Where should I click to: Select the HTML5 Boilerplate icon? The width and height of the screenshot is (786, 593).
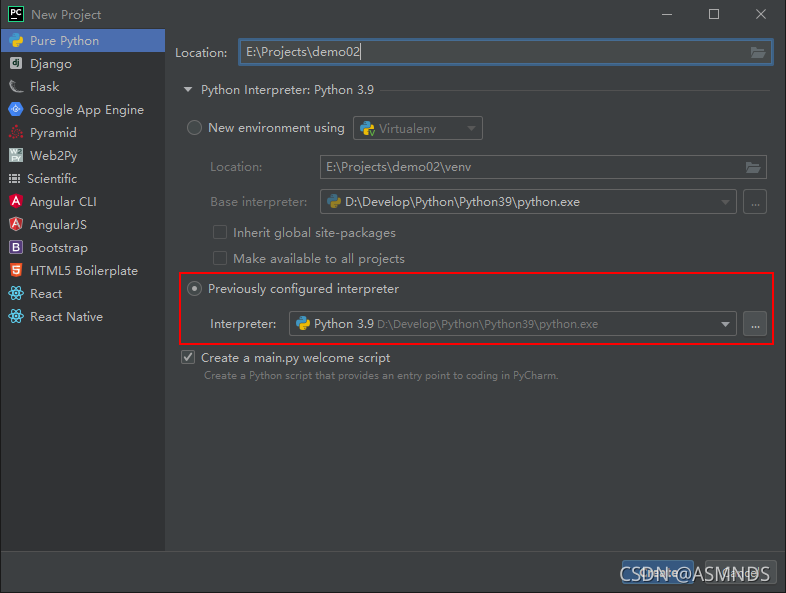point(16,270)
